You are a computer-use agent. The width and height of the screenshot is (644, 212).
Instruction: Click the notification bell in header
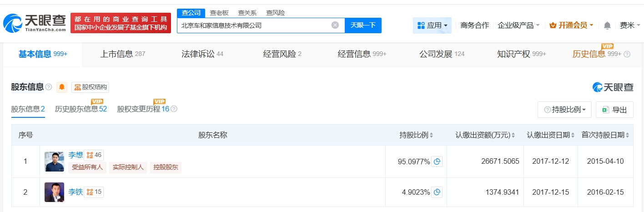(x=607, y=25)
